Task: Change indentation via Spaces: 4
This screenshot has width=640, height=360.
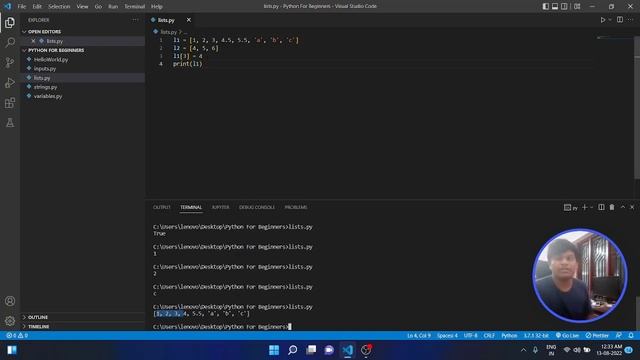Action: [x=447, y=336]
